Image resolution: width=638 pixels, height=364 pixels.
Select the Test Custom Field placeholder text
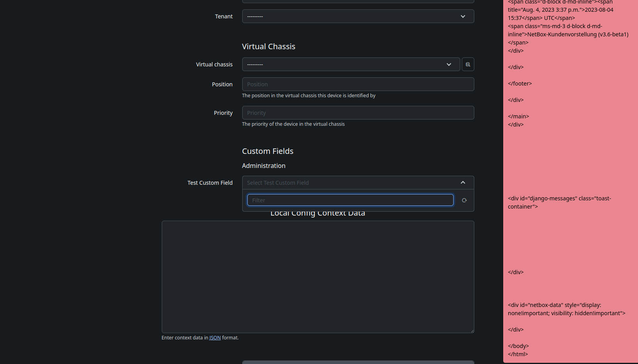pos(278,182)
